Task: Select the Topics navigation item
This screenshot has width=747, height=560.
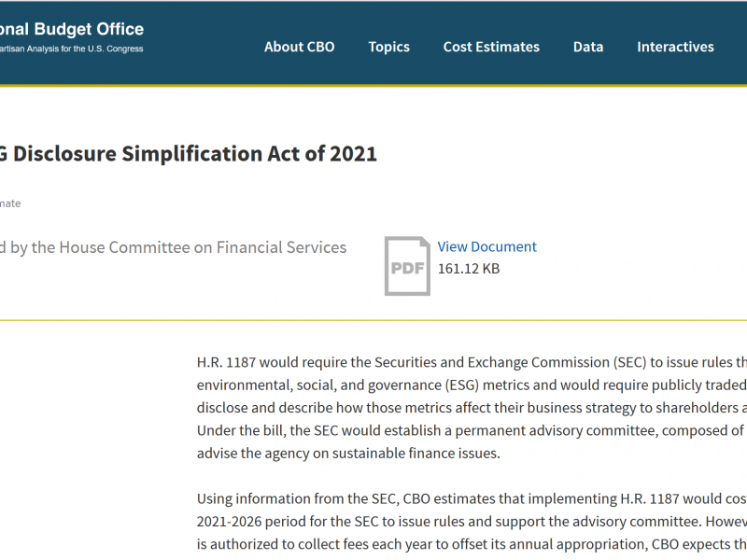Action: click(388, 47)
